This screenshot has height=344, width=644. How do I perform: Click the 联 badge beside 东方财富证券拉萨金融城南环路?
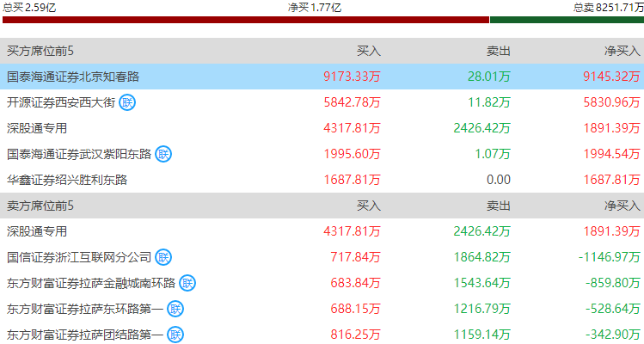(x=187, y=283)
